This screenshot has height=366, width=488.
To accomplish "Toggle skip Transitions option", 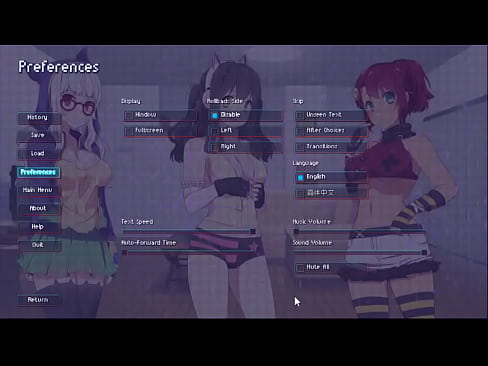I will click(x=332, y=147).
